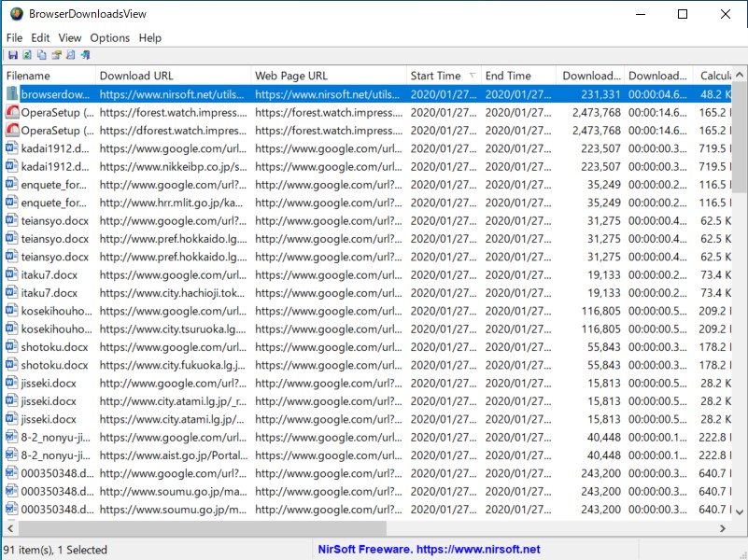Screen dimensions: 748x560
Task: Exit the app using the last toolbar icon
Action: click(84, 55)
